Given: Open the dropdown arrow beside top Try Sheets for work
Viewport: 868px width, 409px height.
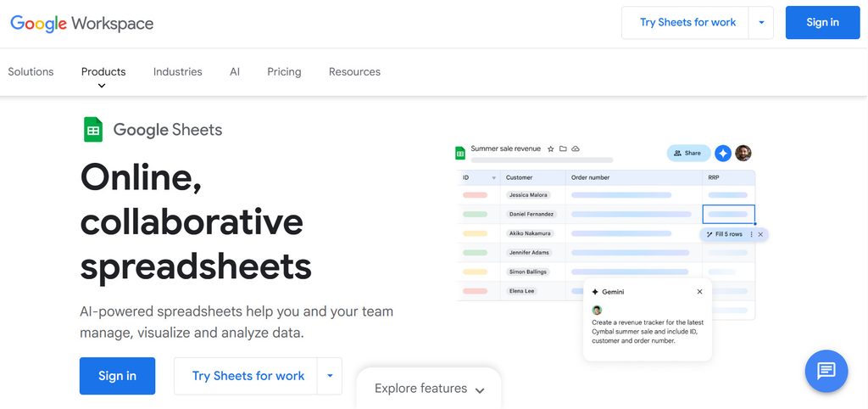Looking at the screenshot, I should pos(761,23).
